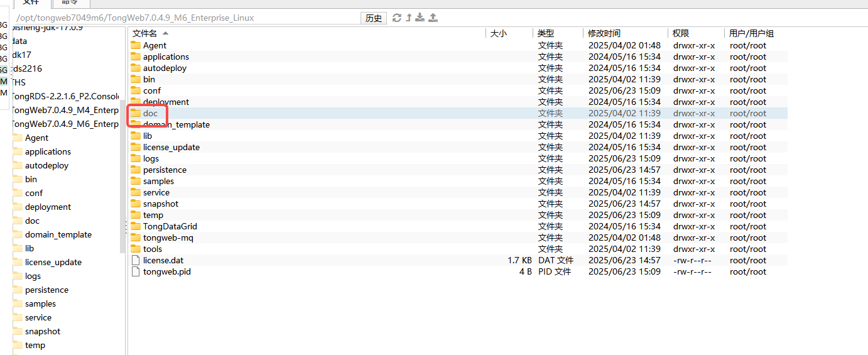Click the PID 文件 type cell

(555, 271)
